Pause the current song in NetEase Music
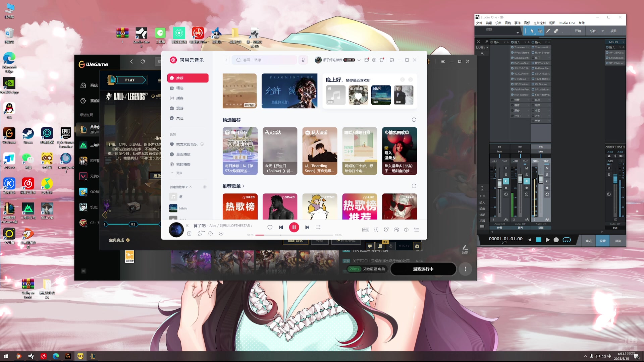Image resolution: width=644 pixels, height=362 pixels. pos(294,227)
